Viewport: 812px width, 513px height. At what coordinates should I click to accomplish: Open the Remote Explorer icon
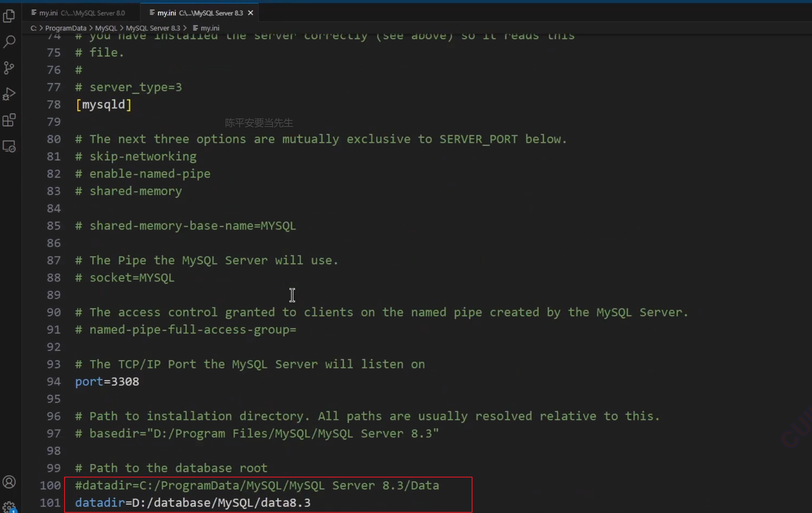[x=9, y=146]
